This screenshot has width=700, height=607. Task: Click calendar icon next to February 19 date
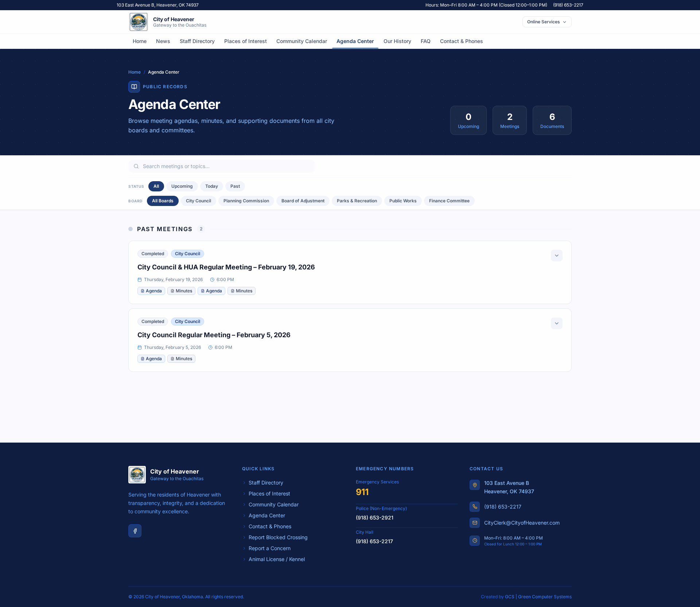tap(140, 280)
